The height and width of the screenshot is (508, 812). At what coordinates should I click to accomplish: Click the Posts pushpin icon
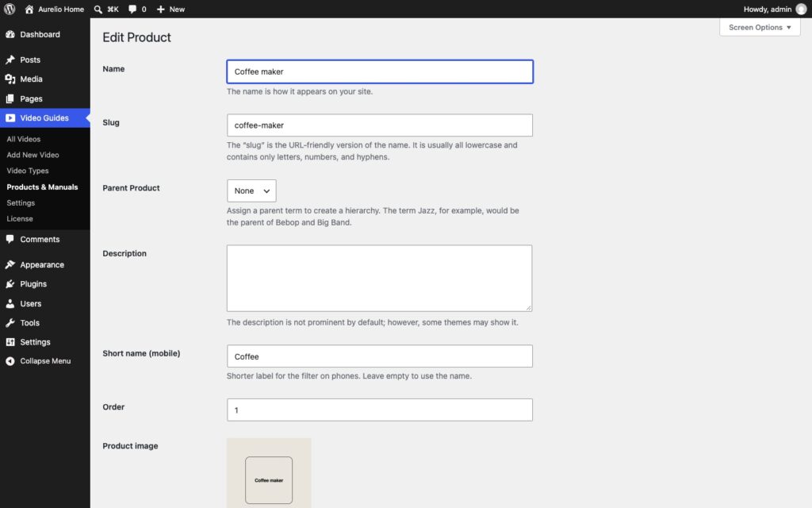10,60
